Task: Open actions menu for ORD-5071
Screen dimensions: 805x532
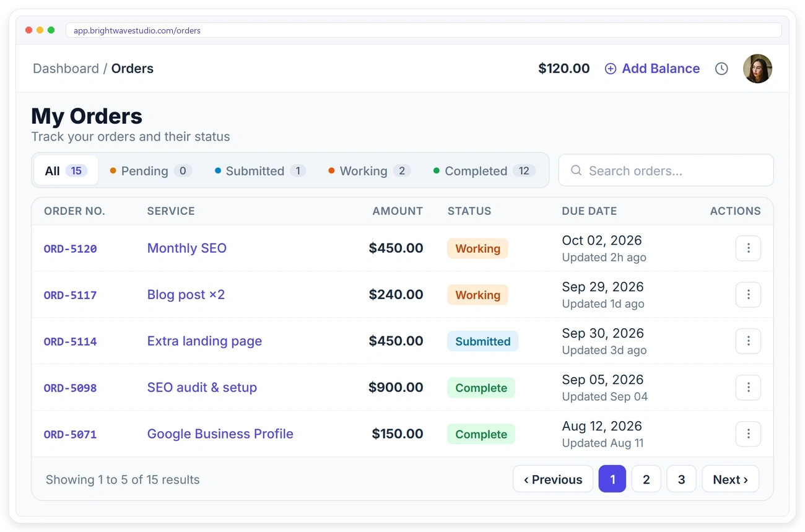Action: (748, 434)
